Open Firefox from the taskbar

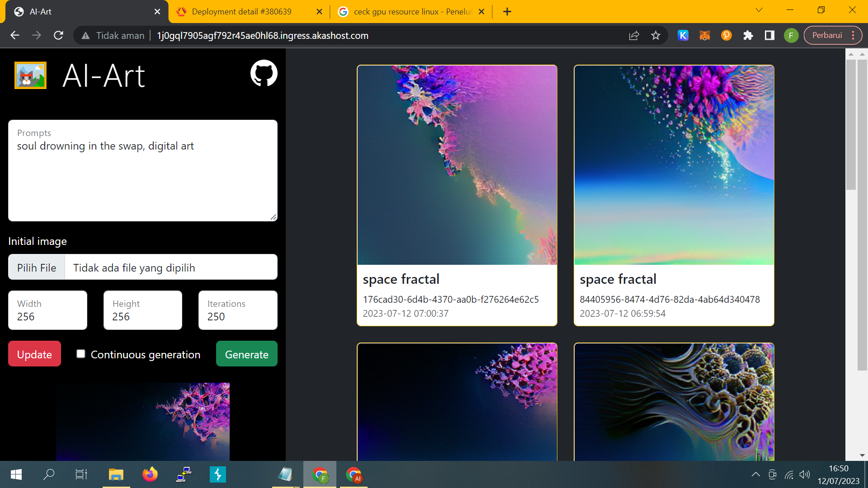coord(150,474)
